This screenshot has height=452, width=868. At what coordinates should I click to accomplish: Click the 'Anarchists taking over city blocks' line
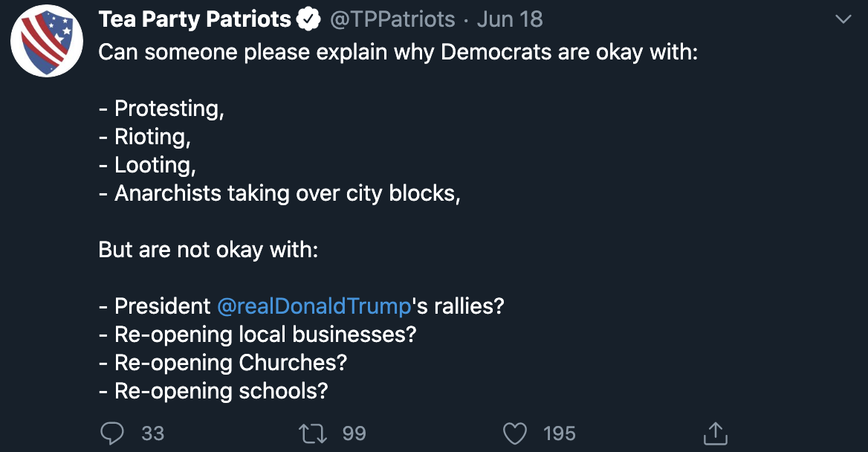279,193
